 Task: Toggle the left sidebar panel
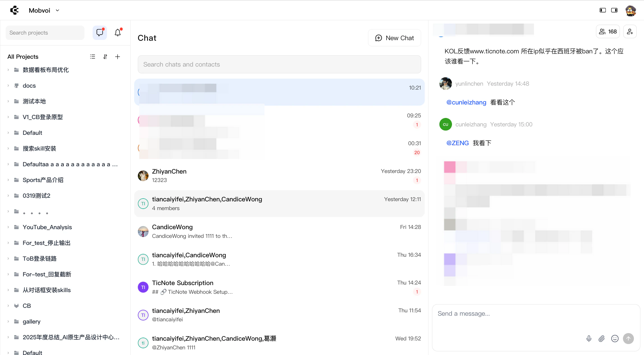pos(602,10)
